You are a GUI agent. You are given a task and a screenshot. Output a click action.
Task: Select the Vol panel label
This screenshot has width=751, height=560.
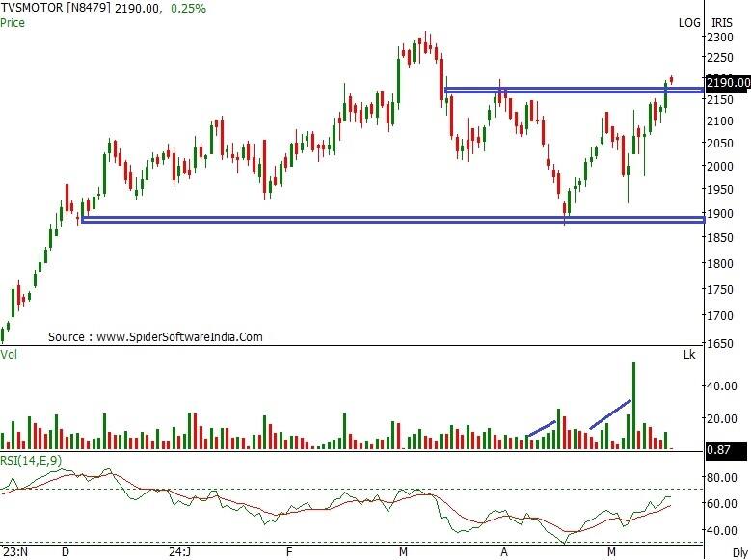(x=9, y=355)
